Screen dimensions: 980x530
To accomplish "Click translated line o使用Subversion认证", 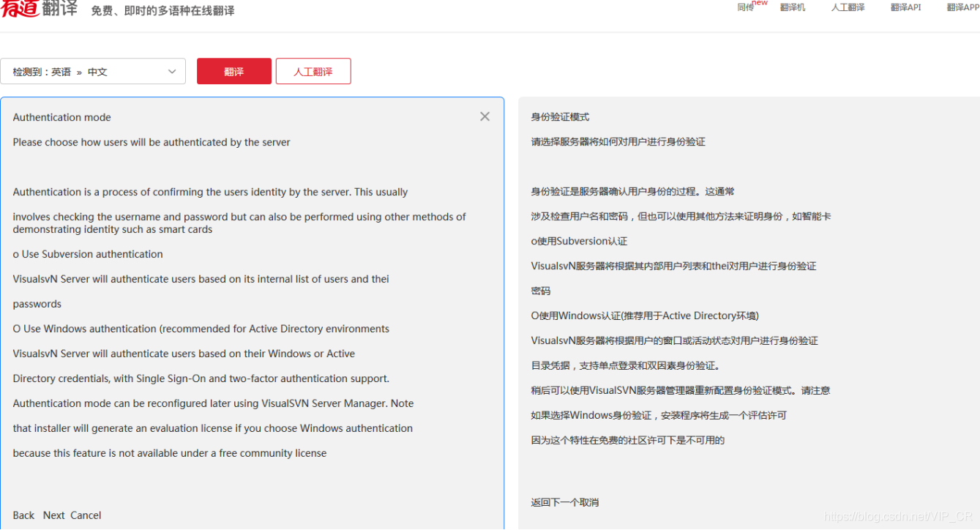I will pyautogui.click(x=580, y=241).
